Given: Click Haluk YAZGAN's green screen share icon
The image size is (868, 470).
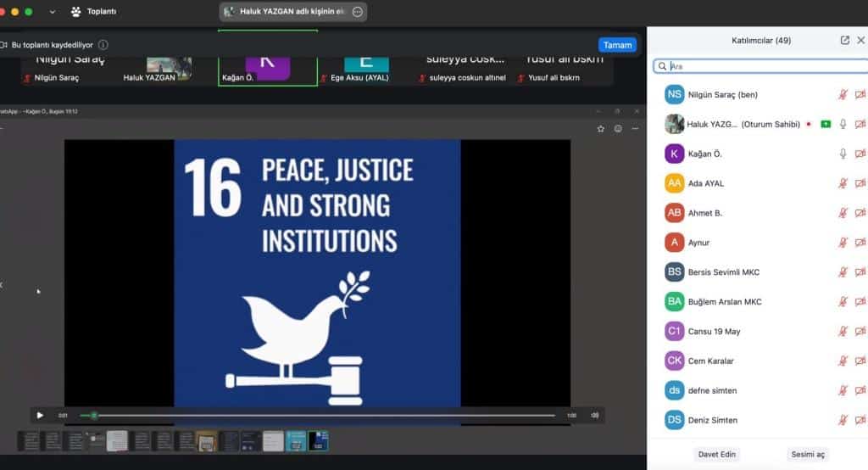Looking at the screenshot, I should click(x=826, y=125).
